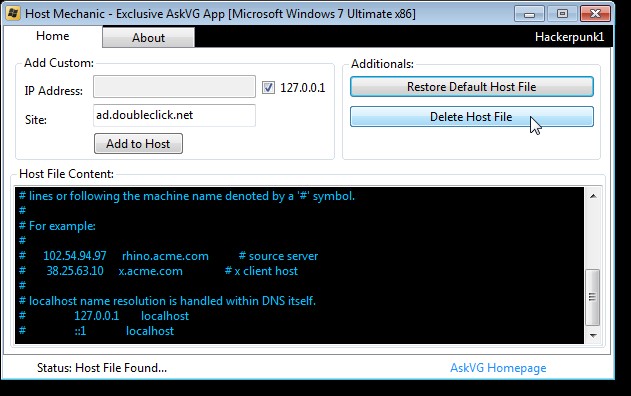
Task: Minimize the Host Mechanic window
Action: tap(529, 14)
